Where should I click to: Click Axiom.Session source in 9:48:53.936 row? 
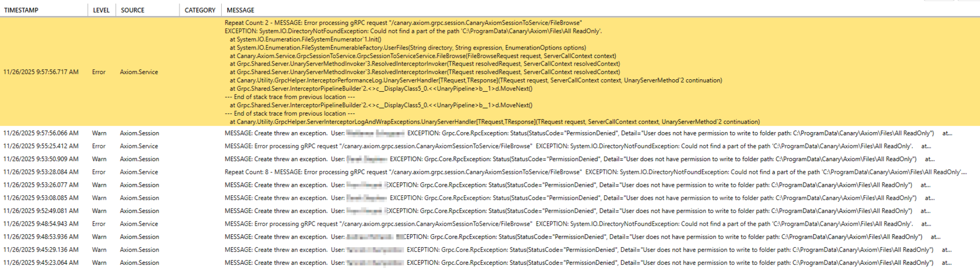click(x=140, y=237)
